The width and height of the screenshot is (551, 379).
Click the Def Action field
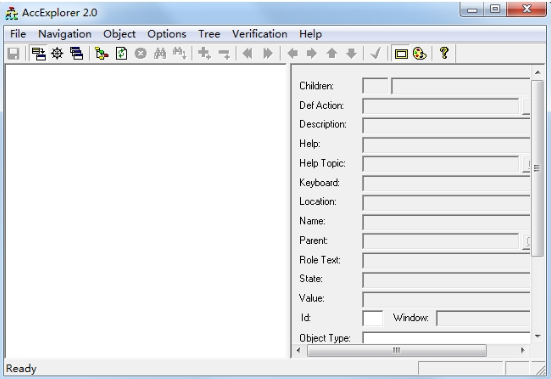tap(440, 106)
